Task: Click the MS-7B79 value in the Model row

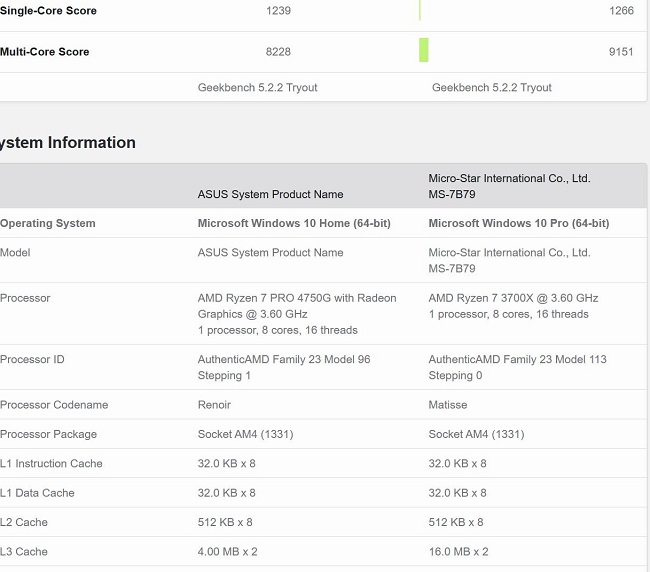Action: 452,268
